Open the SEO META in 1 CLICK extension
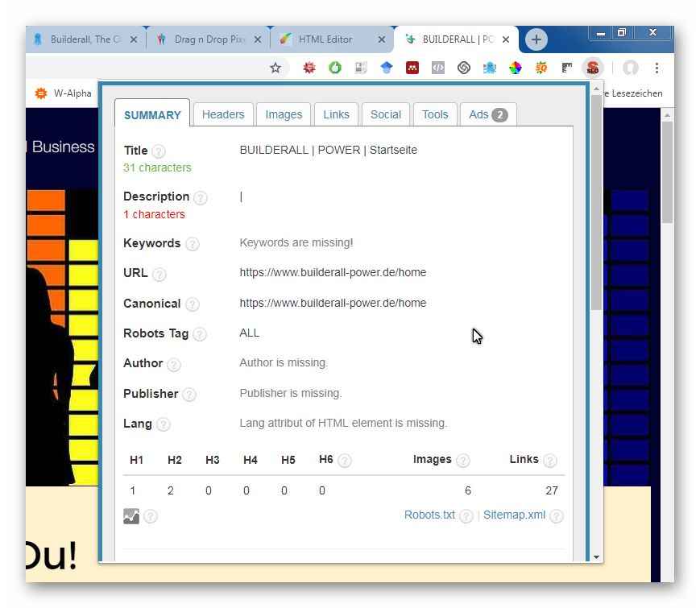 pos(593,68)
